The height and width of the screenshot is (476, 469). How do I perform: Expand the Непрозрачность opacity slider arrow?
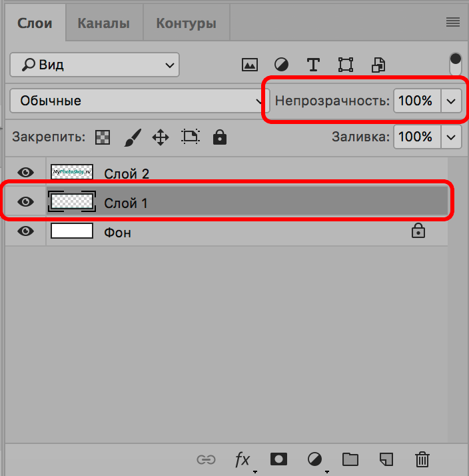(451, 101)
